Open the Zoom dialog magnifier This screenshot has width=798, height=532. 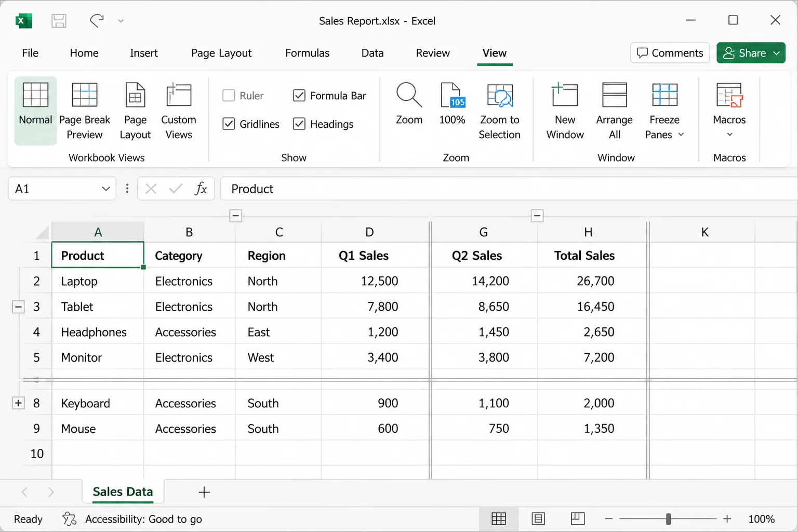[x=409, y=104]
